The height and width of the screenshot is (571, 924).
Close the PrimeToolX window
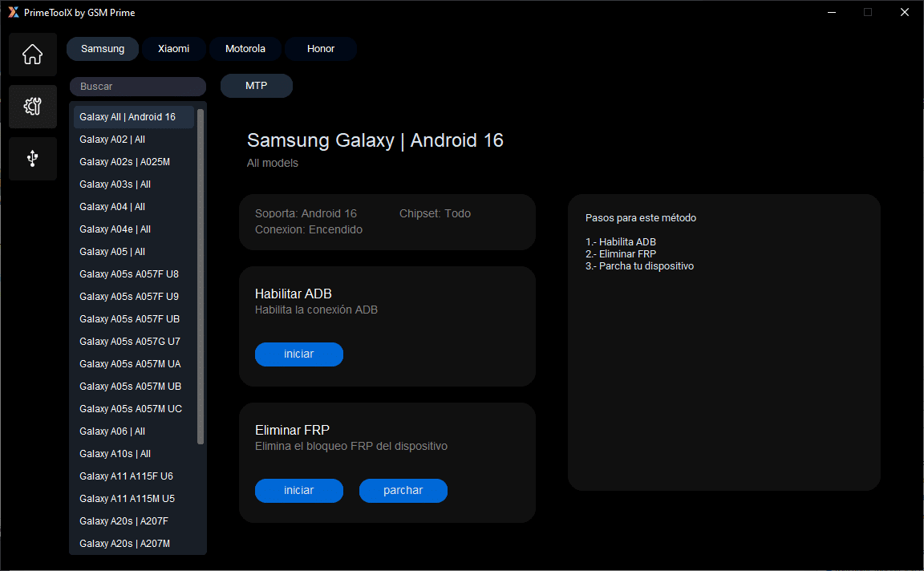pyautogui.click(x=904, y=13)
